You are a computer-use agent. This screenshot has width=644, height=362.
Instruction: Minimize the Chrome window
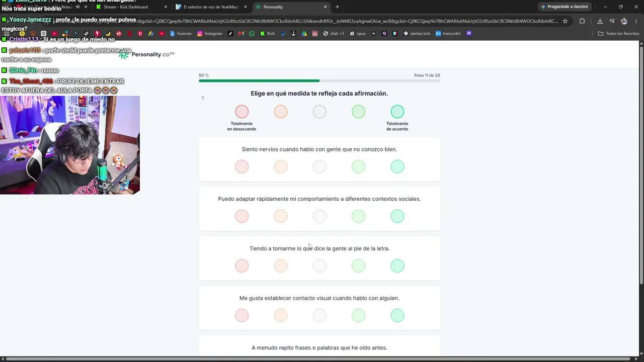(605, 7)
